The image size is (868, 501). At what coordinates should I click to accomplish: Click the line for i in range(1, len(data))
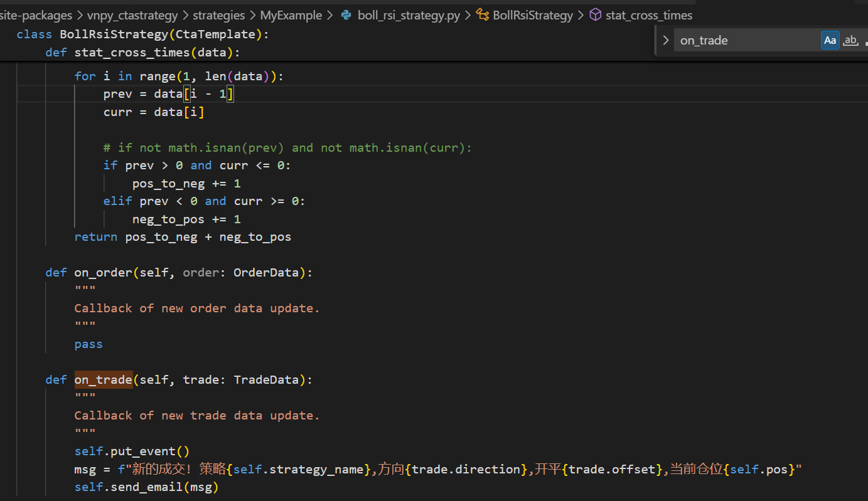point(179,76)
